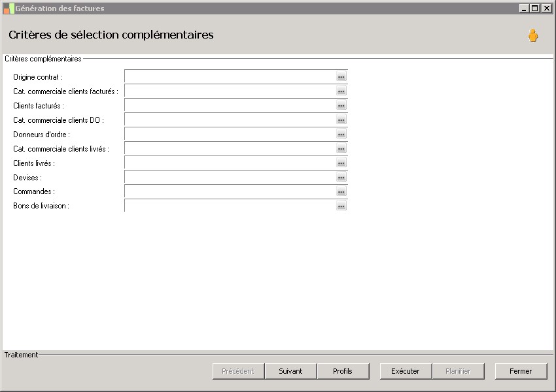The height and width of the screenshot is (392, 556).
Task: Close the dialog with Fermer button
Action: point(521,371)
